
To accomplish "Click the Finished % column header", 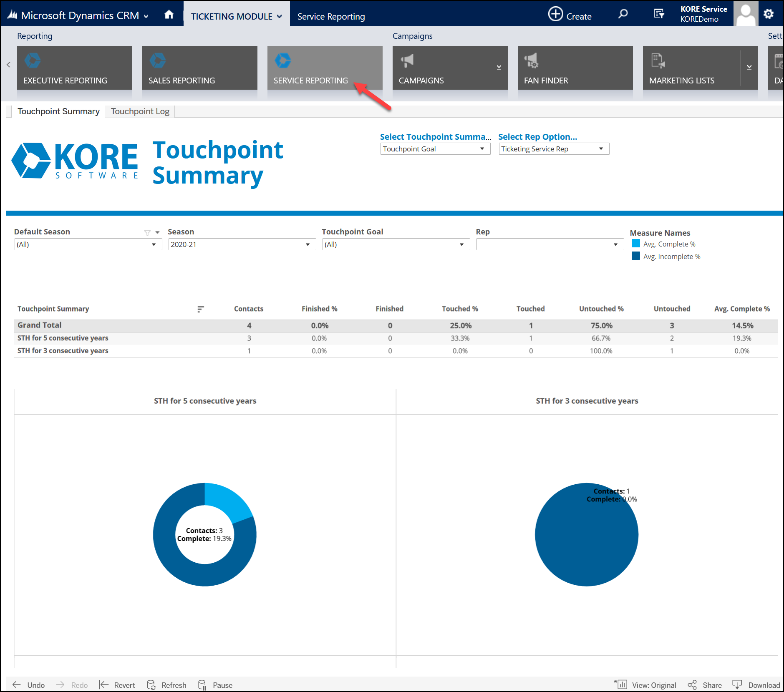I will tap(320, 309).
